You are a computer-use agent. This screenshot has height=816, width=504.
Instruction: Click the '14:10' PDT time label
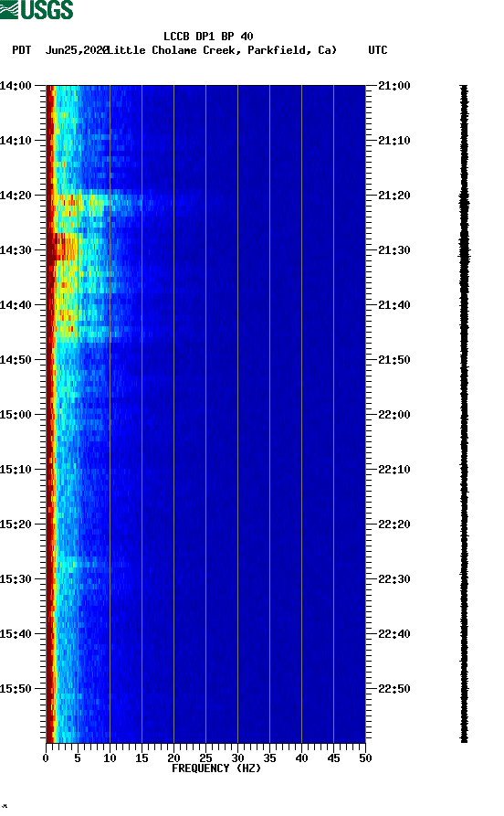16,140
